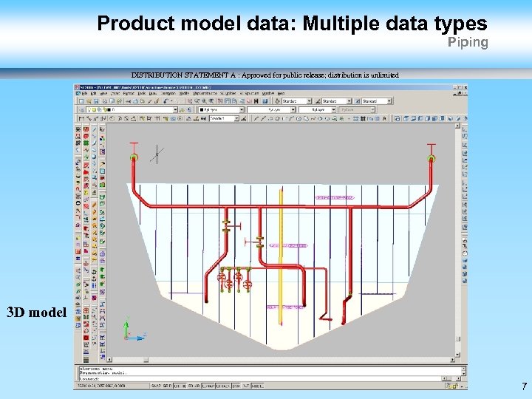Screen dimensions: 532x399
Task: Open the dimension style Standard dropdown
Action: coord(349,101)
